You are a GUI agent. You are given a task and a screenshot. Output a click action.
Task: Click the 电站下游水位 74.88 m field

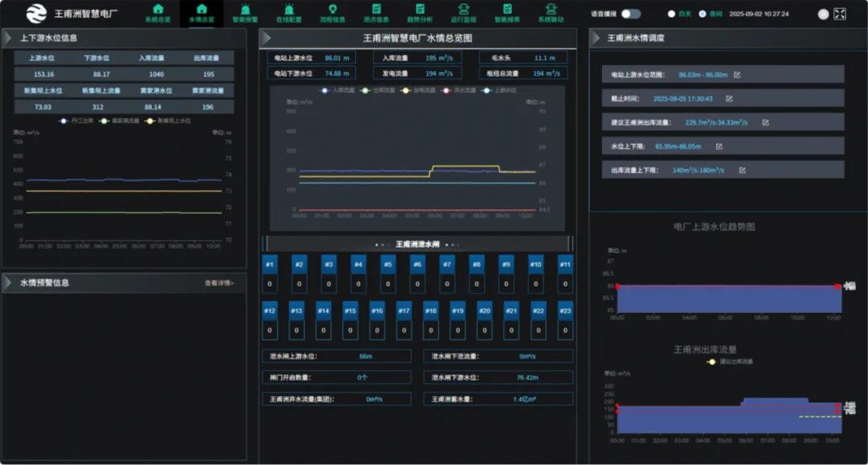pyautogui.click(x=311, y=73)
